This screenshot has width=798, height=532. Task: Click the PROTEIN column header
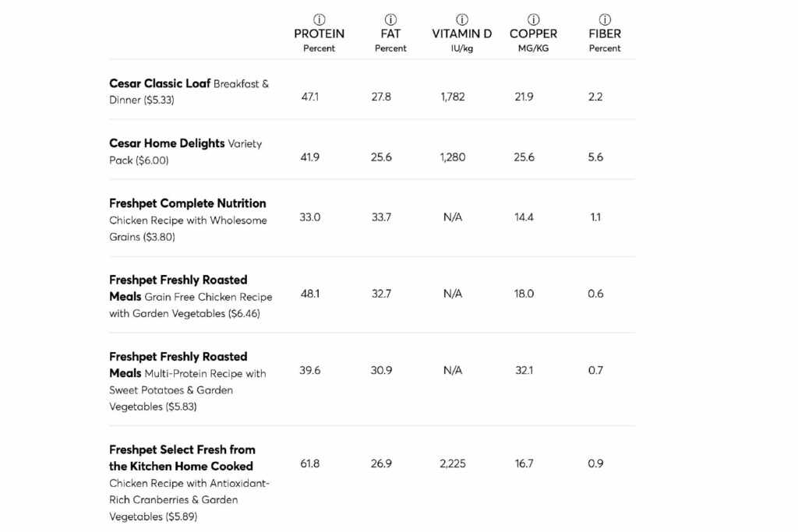[x=320, y=34]
